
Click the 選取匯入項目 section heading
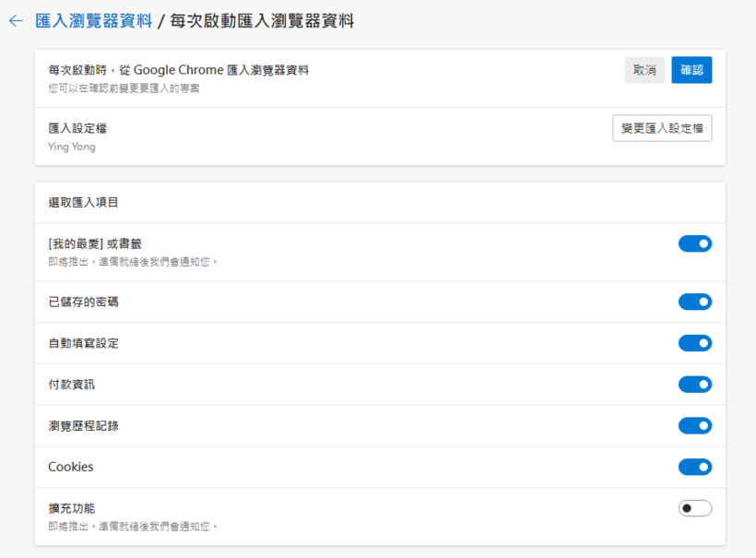click(83, 202)
